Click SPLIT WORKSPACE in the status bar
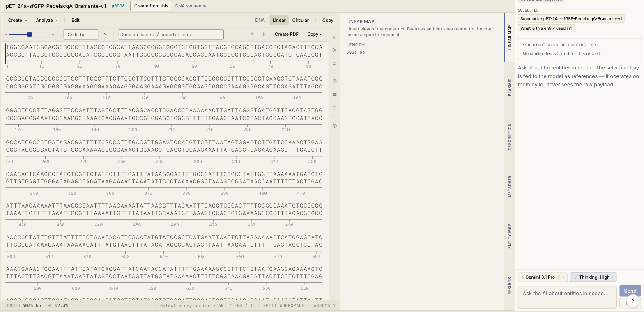 (284, 306)
